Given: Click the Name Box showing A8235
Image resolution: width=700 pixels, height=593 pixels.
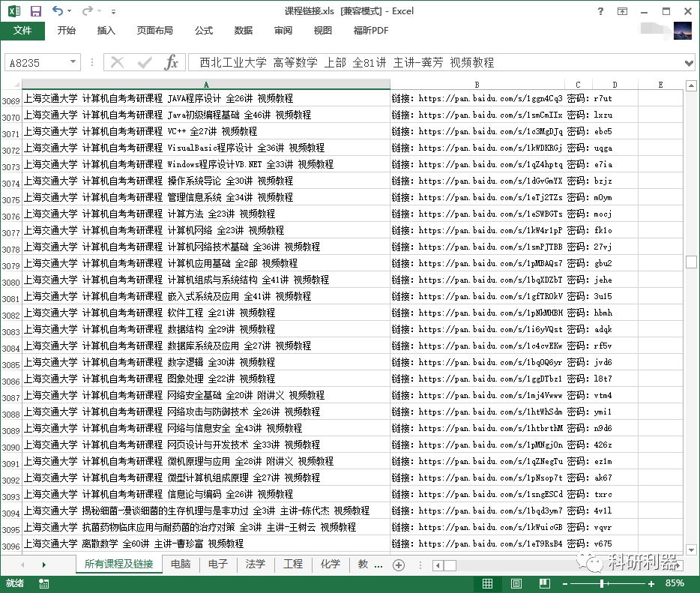Looking at the screenshot, I should pyautogui.click(x=36, y=62).
